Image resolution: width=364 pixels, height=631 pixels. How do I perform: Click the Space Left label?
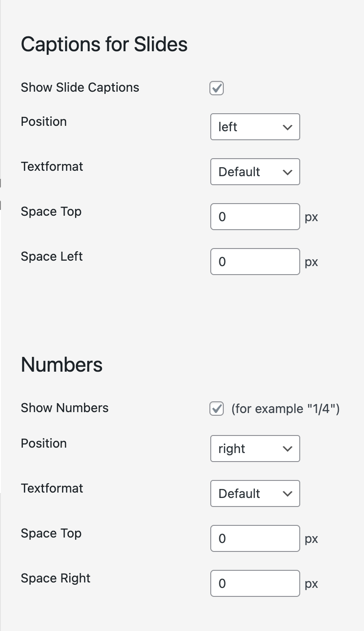52,256
